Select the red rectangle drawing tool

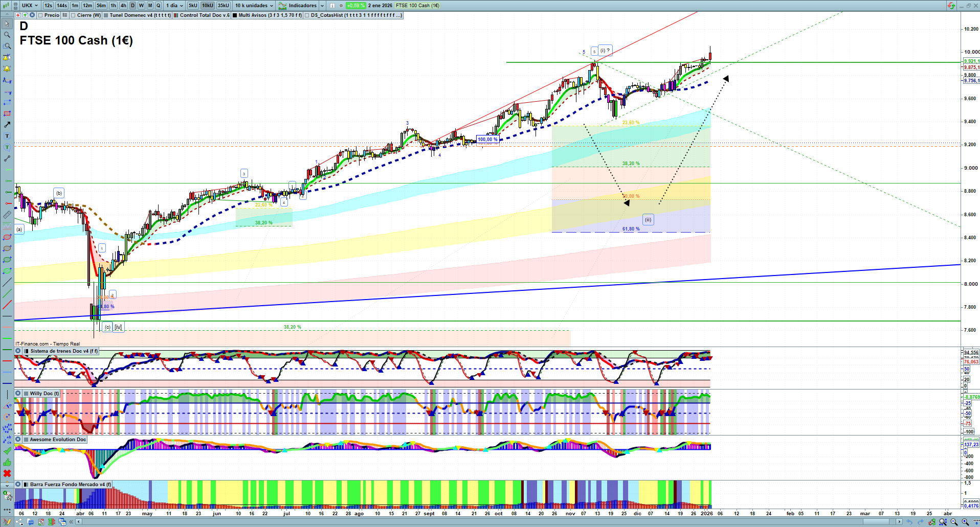(x=7, y=113)
